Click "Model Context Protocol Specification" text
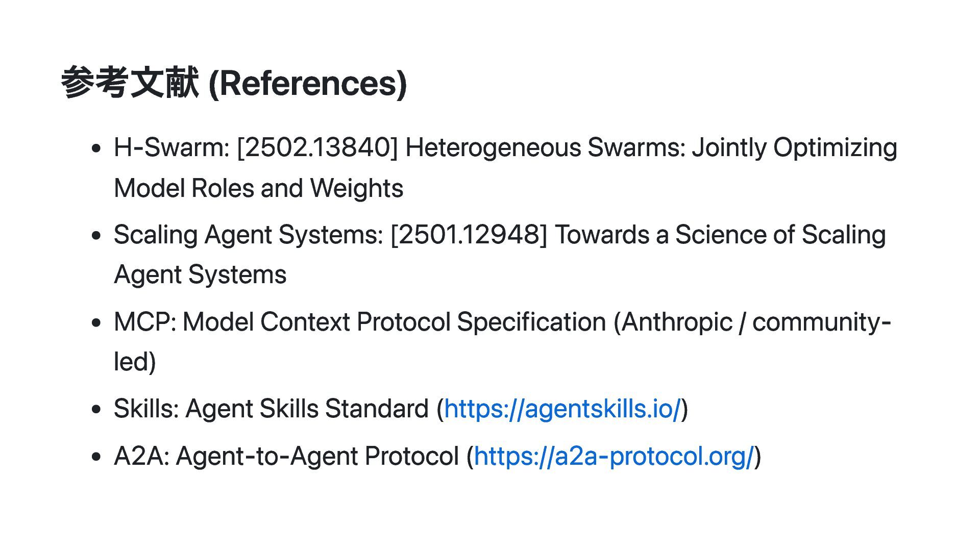Screen dimensions: 980x551 pyautogui.click(x=394, y=322)
